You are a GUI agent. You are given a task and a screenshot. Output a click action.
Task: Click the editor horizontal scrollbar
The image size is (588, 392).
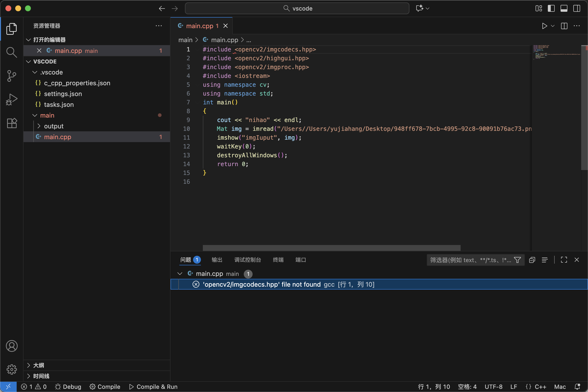coord(331,248)
